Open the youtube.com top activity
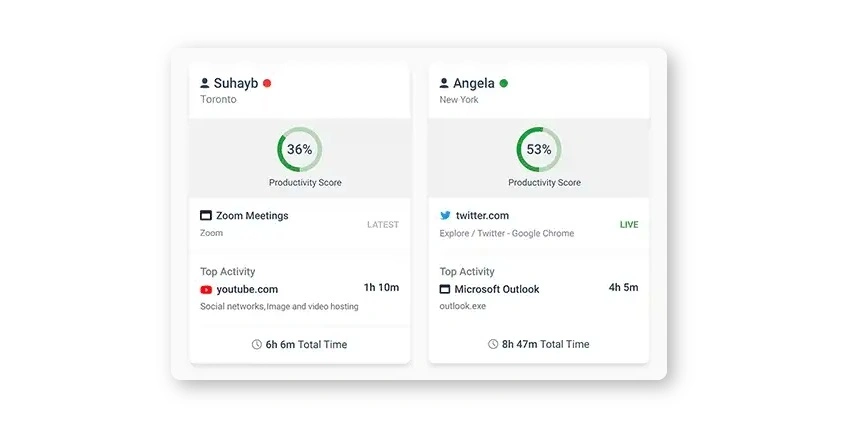 pos(247,289)
